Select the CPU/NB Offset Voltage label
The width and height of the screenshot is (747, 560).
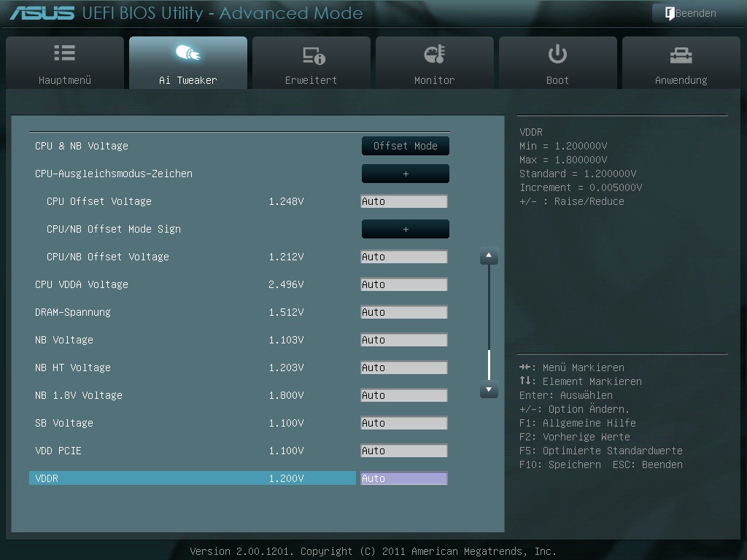coord(108,257)
